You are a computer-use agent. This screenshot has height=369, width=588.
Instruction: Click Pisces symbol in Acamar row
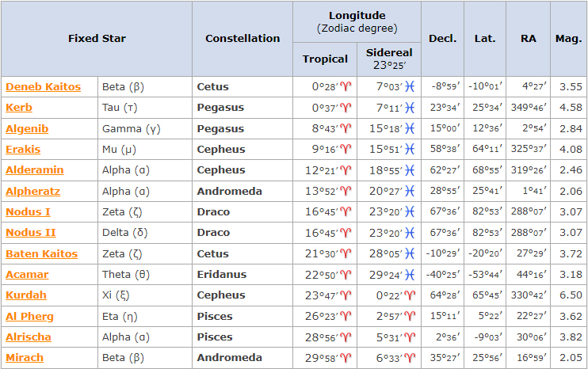(x=410, y=275)
